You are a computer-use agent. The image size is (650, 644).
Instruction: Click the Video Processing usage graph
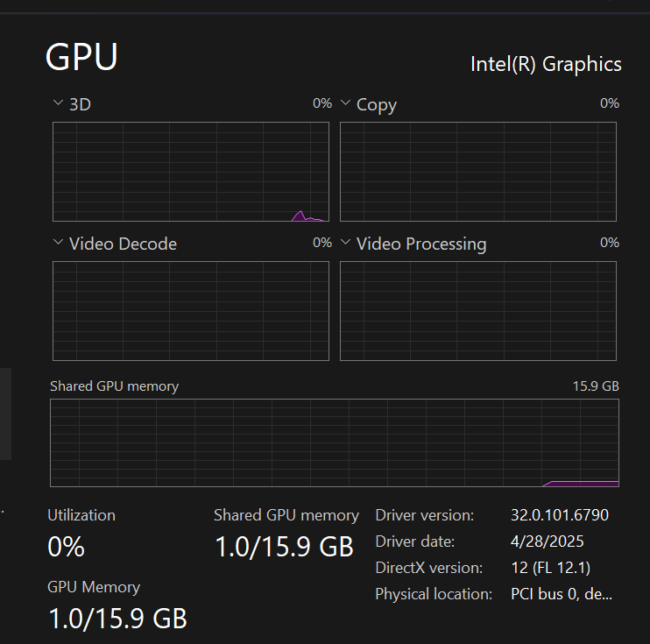477,311
